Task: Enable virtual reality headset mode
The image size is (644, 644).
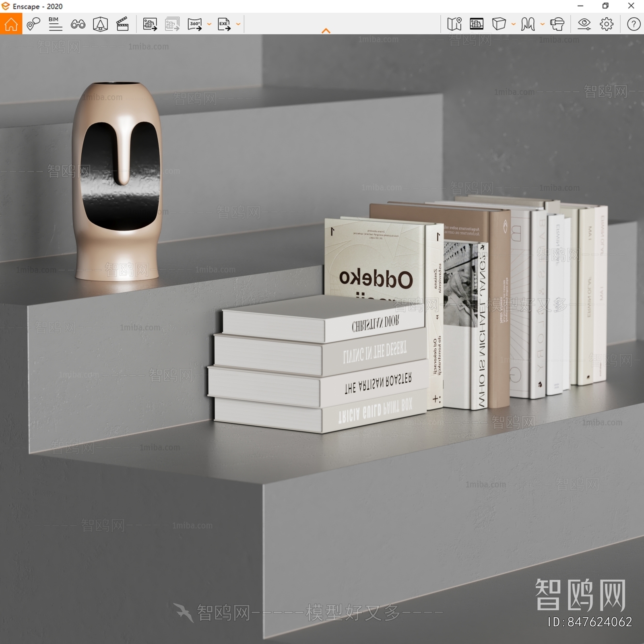Action: pos(557,24)
